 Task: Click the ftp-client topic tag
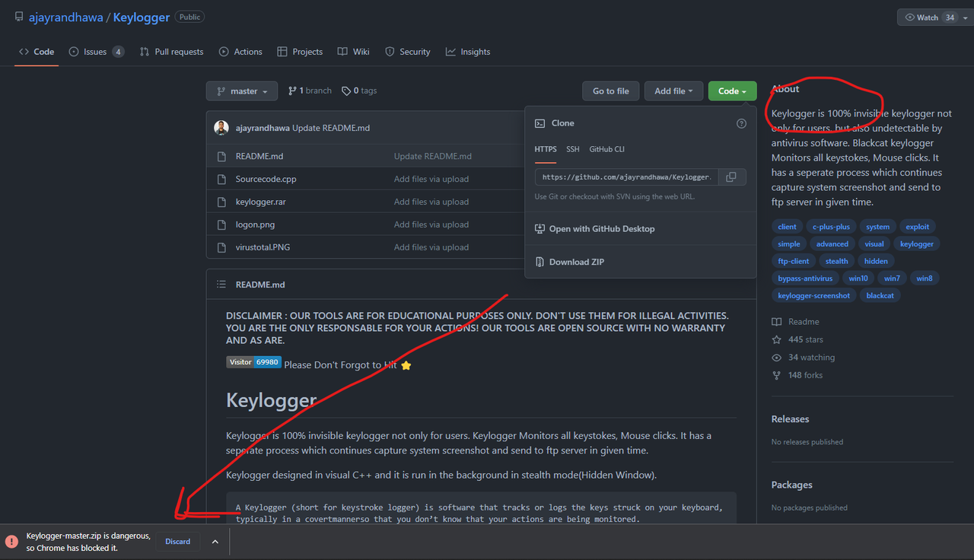(x=794, y=261)
